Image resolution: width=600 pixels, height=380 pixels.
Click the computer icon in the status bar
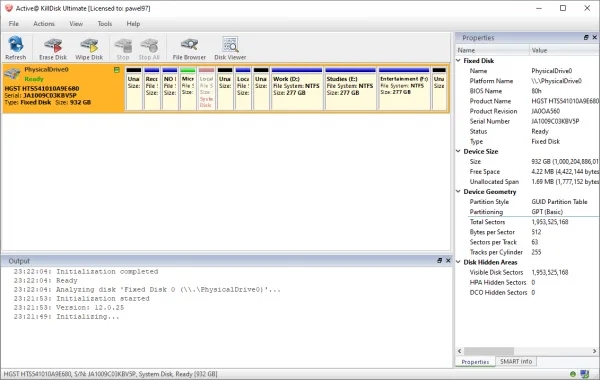coord(584,374)
